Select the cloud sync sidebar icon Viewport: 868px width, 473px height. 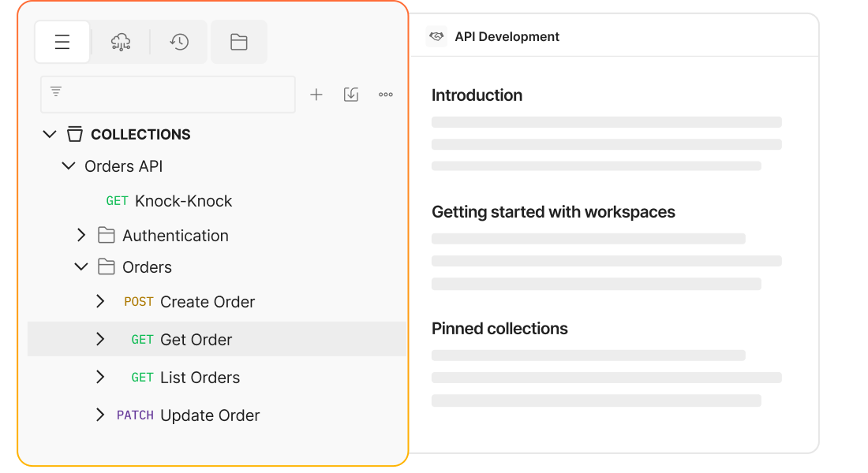point(121,42)
